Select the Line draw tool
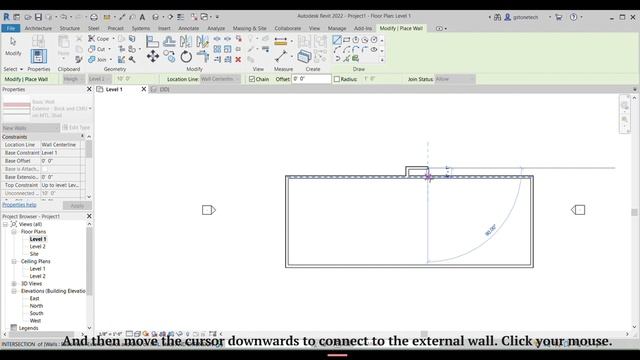Viewport: 640px width, 360px height. (337, 40)
